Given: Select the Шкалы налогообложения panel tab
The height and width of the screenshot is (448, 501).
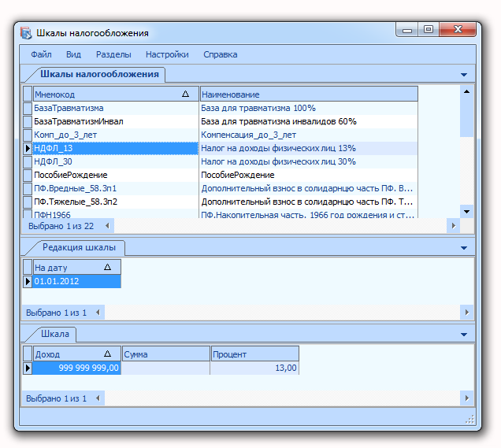Looking at the screenshot, I should [99, 74].
